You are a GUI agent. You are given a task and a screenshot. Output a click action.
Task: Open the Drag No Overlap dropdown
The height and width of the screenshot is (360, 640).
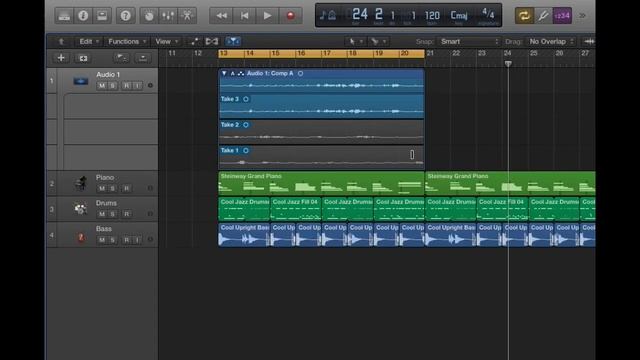(551, 42)
